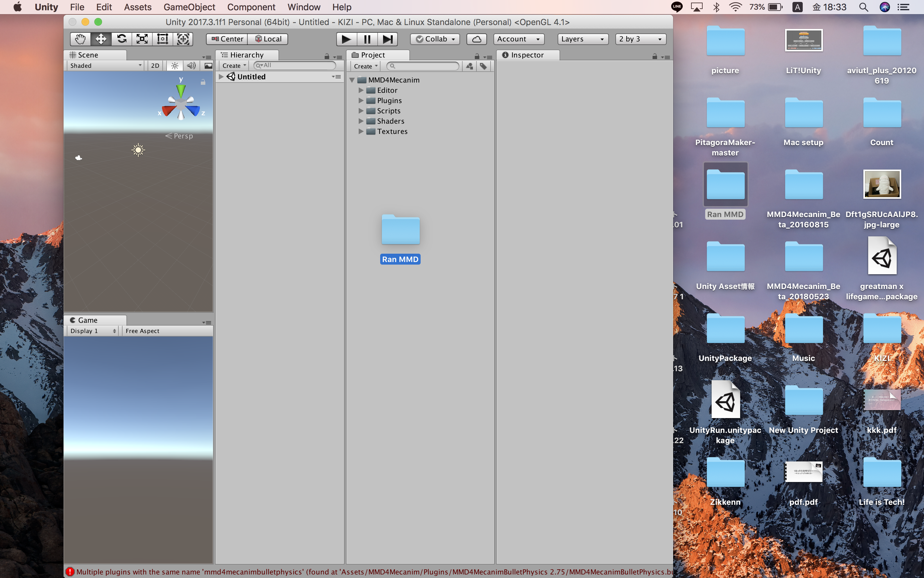The image size is (924, 578).
Task: Open Spotlight search in menu bar
Action: (864, 7)
